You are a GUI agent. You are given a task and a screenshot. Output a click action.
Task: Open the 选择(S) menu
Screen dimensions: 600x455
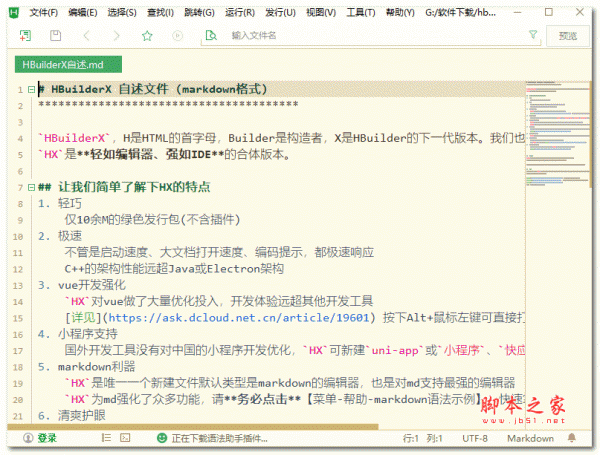coord(122,13)
